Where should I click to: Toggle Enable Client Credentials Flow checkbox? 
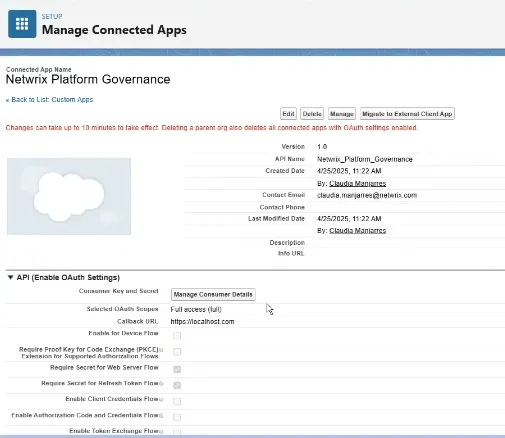[x=177, y=401]
